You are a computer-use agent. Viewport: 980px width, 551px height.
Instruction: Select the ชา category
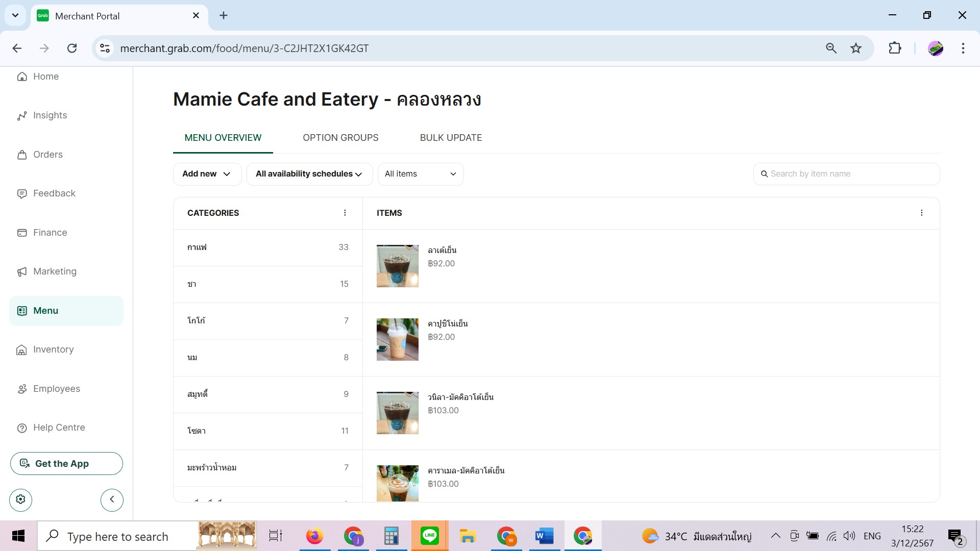[x=268, y=284]
